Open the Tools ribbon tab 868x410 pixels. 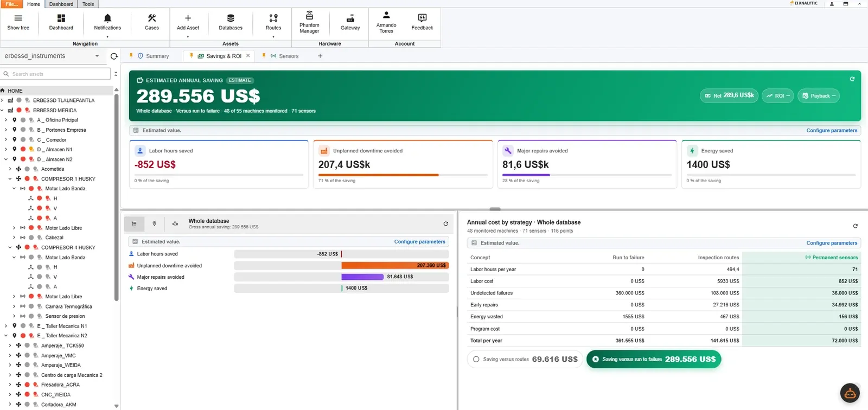(x=88, y=4)
